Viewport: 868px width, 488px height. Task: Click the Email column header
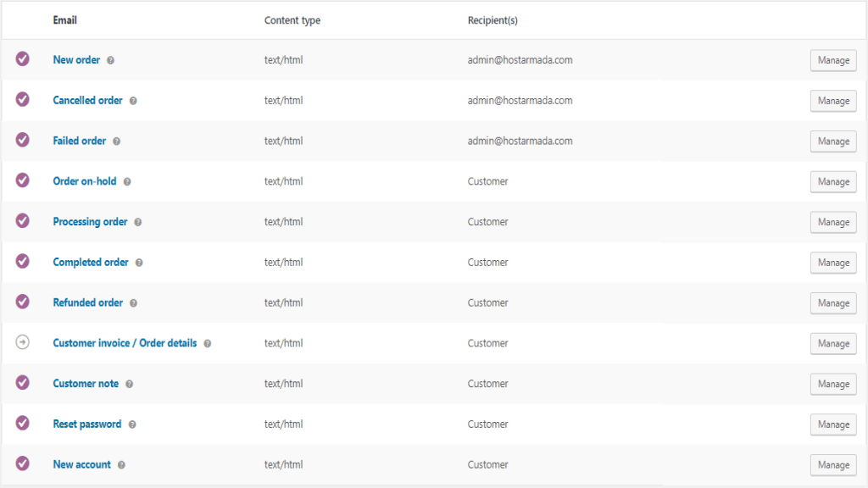point(65,20)
